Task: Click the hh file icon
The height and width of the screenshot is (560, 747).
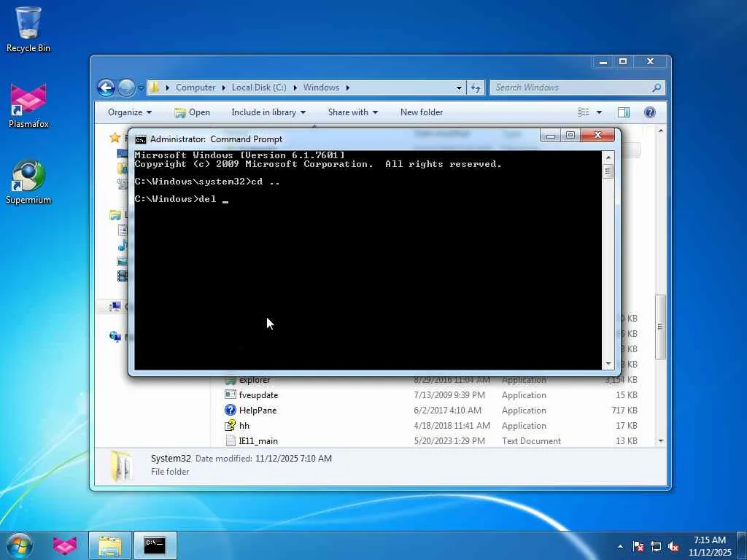Action: [231, 425]
